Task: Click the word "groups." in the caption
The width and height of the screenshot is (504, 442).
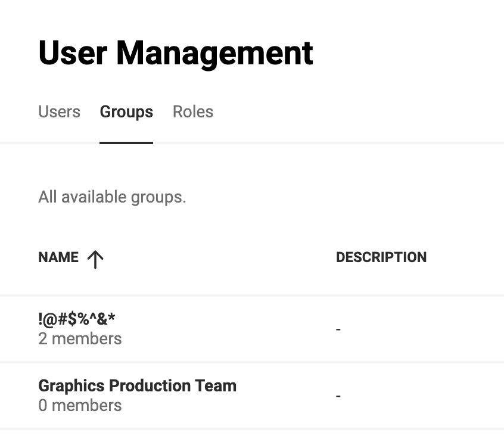Action: [159, 198]
